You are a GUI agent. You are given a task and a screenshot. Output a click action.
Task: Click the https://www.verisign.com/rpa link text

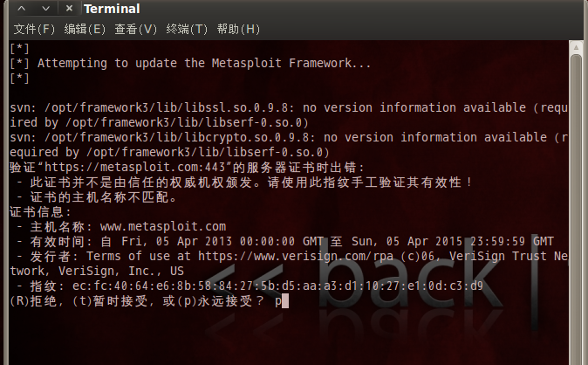pos(296,256)
